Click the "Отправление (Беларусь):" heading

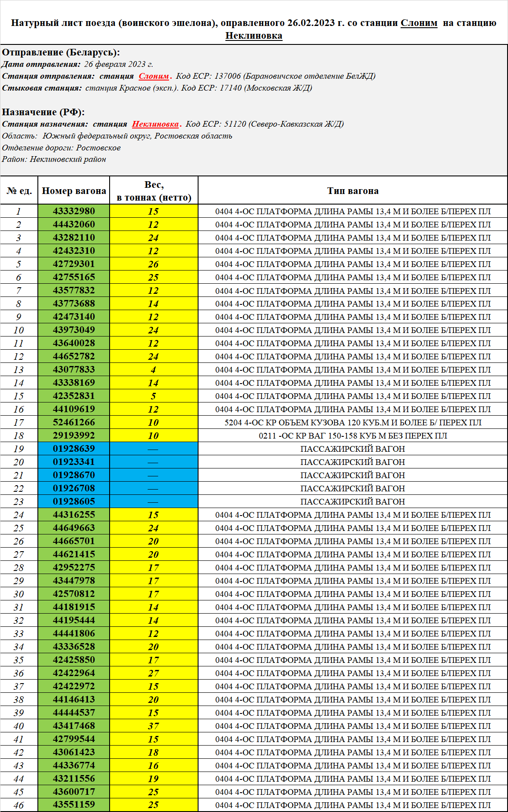tap(61, 52)
